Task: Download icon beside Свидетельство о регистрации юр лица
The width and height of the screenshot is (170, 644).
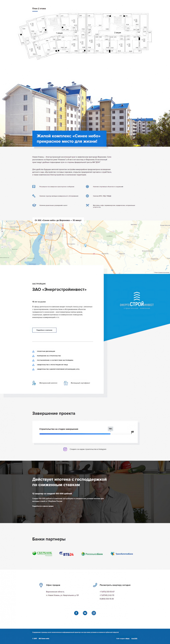Action: [x=33, y=365]
